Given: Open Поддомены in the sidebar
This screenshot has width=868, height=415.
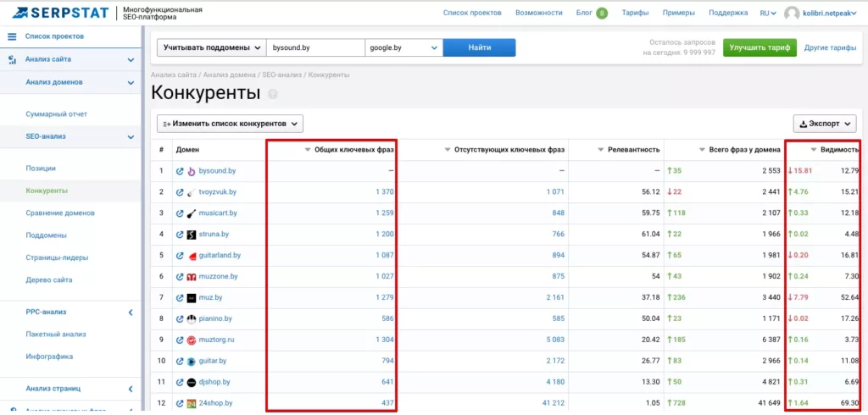Looking at the screenshot, I should [x=46, y=235].
